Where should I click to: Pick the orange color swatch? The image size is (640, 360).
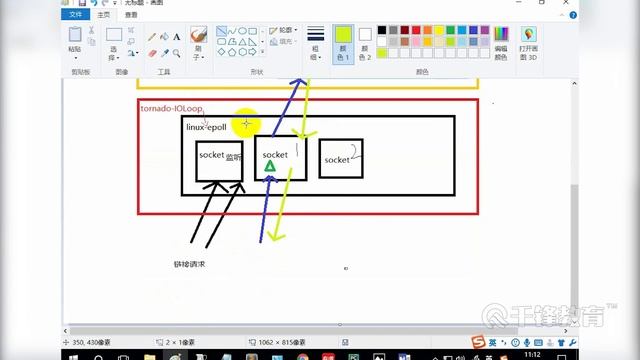pyautogui.click(x=427, y=30)
